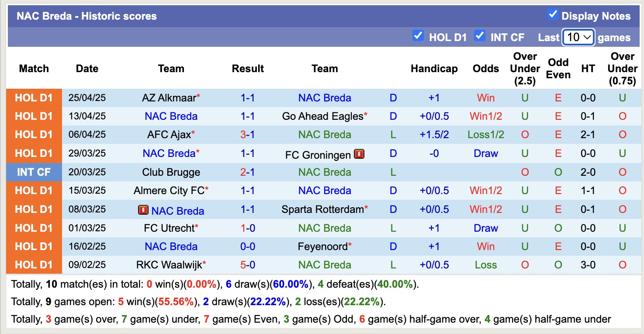
Task: Disable the Display Notes checkbox
Action: [x=553, y=14]
